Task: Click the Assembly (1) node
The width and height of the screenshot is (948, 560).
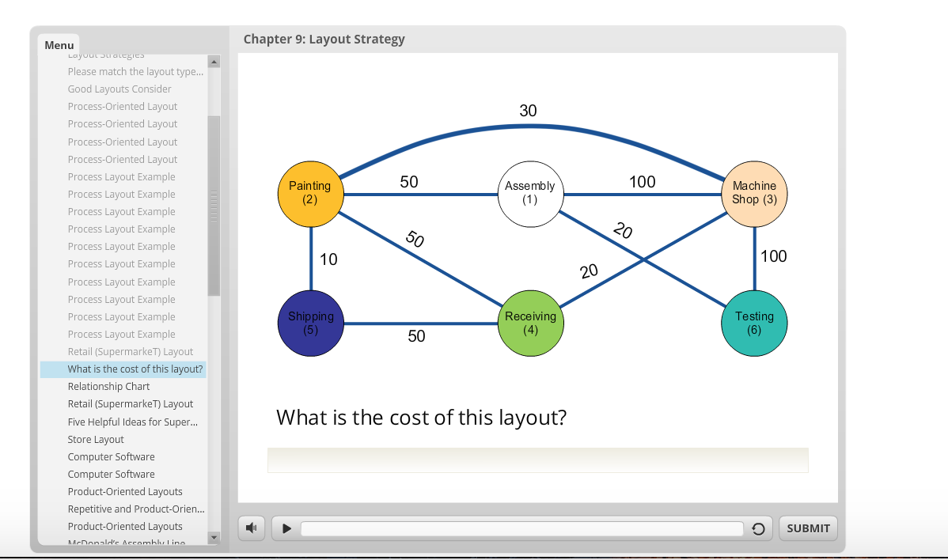Action: point(530,194)
